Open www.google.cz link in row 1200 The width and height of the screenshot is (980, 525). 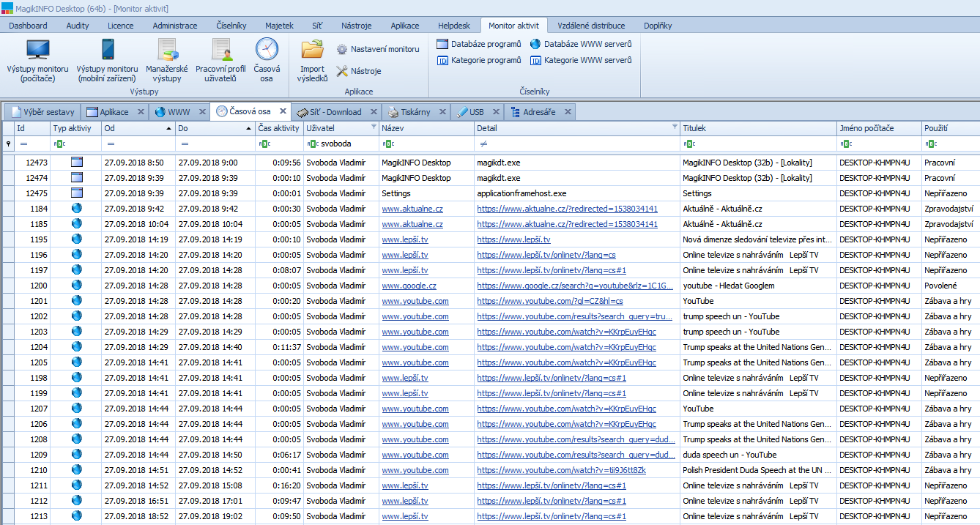409,286
